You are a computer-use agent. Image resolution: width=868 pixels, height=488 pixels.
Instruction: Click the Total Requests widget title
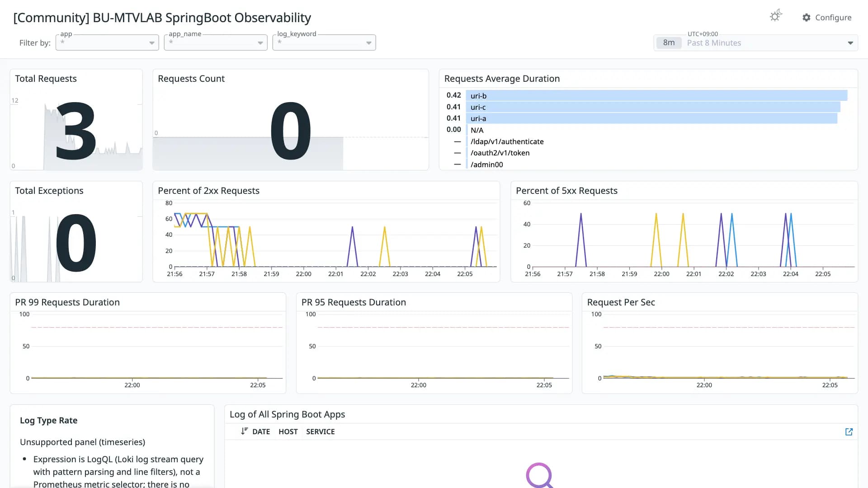(46, 79)
